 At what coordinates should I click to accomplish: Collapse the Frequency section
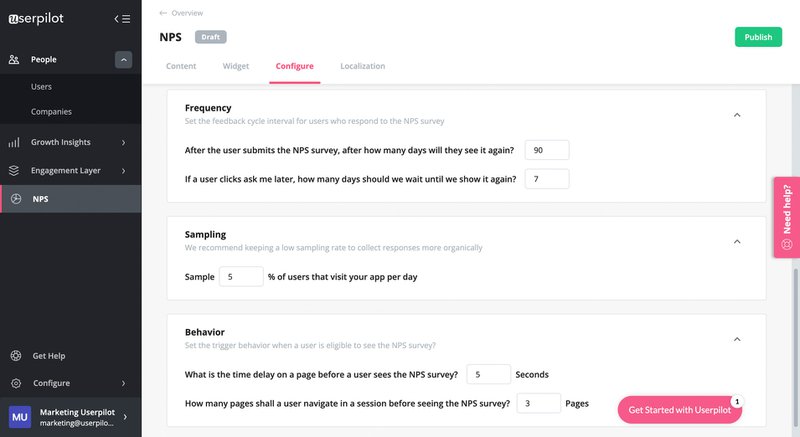tap(737, 115)
